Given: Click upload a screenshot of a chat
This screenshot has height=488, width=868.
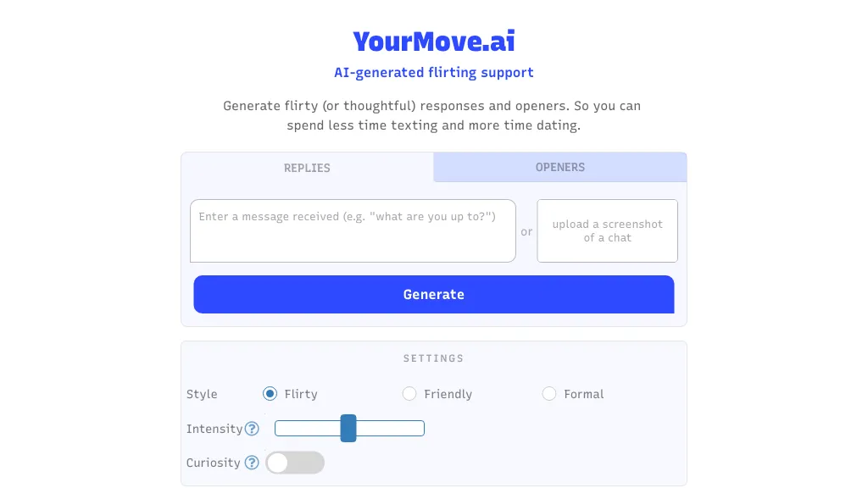Looking at the screenshot, I should (x=607, y=230).
